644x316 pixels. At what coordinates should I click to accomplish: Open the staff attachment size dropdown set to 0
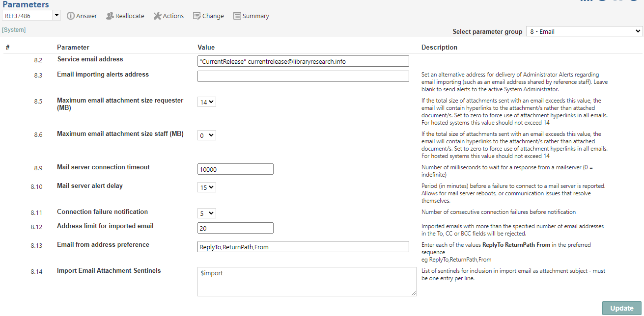pos(207,135)
